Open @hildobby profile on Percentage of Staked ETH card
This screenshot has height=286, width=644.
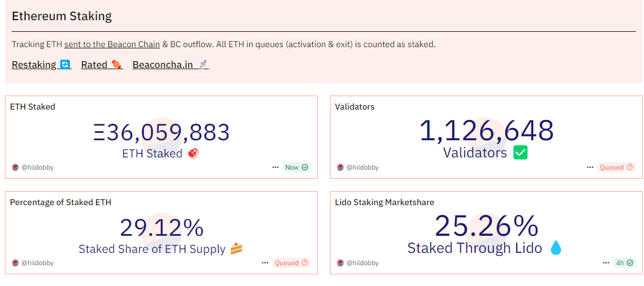coord(37,263)
